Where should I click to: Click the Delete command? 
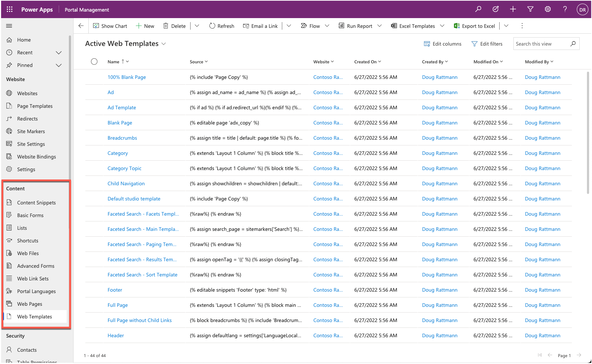[x=174, y=26]
